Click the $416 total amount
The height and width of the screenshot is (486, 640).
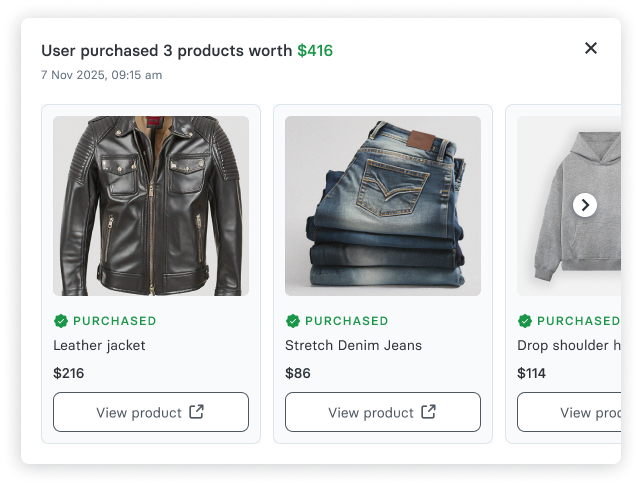[x=315, y=51]
